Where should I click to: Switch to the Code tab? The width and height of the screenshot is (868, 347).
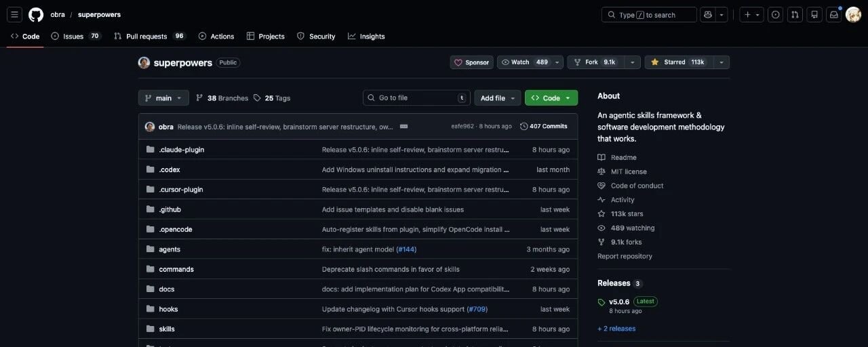click(x=25, y=36)
